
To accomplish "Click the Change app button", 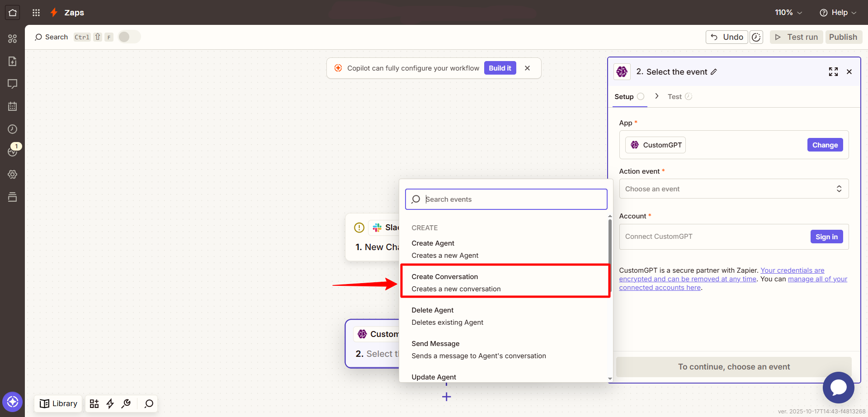I will pyautogui.click(x=825, y=145).
